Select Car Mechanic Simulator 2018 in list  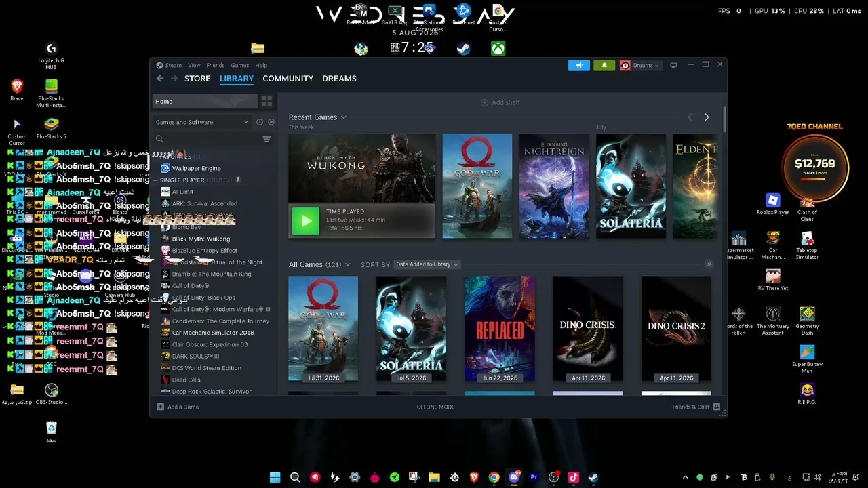click(x=213, y=333)
